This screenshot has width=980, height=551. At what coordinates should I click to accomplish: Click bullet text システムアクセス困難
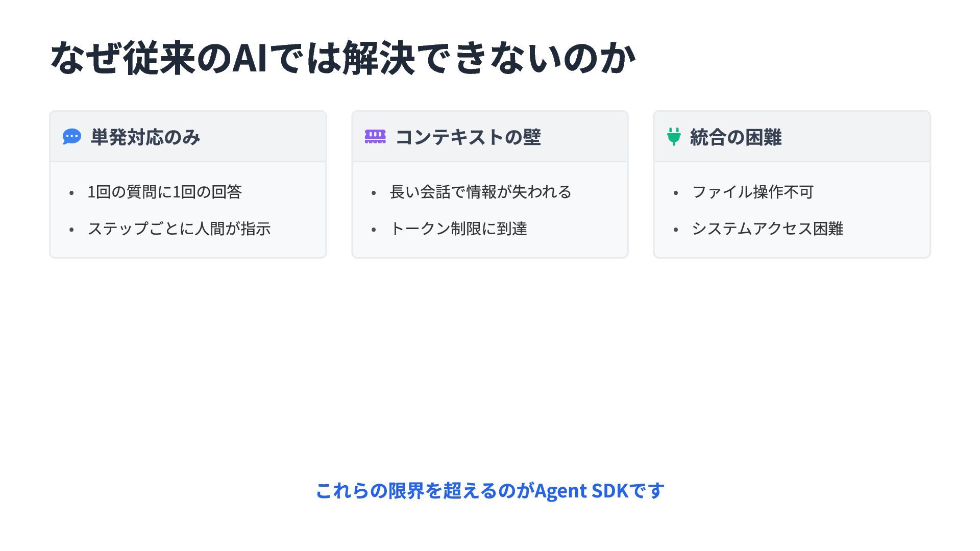pos(767,229)
